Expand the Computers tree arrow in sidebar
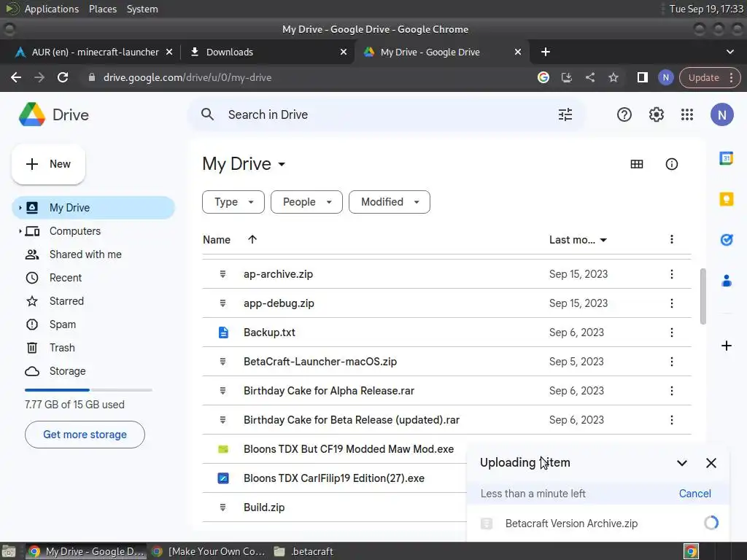This screenshot has width=747, height=560. 20,231
